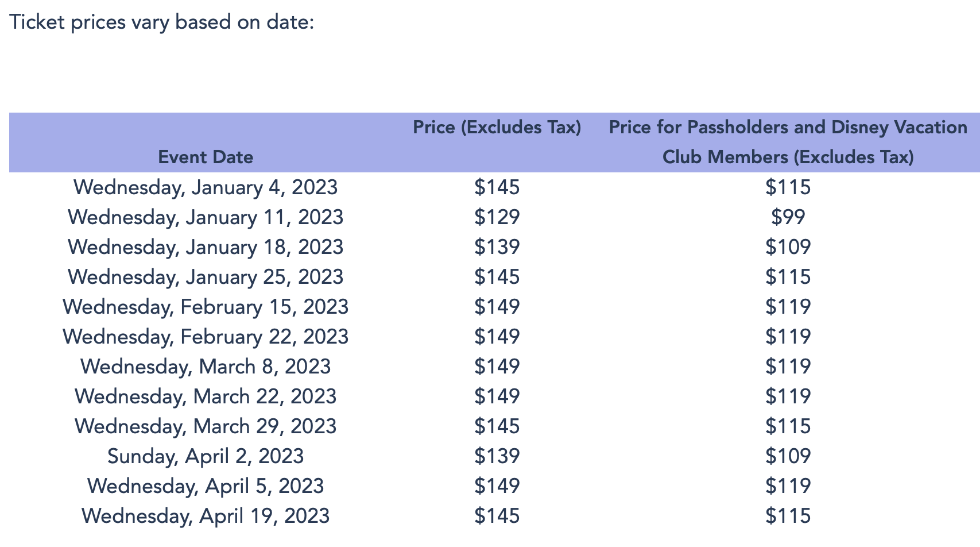Image resolution: width=980 pixels, height=547 pixels.
Task: Click Wednesday, March 22, 2023 date
Action: 206,396
